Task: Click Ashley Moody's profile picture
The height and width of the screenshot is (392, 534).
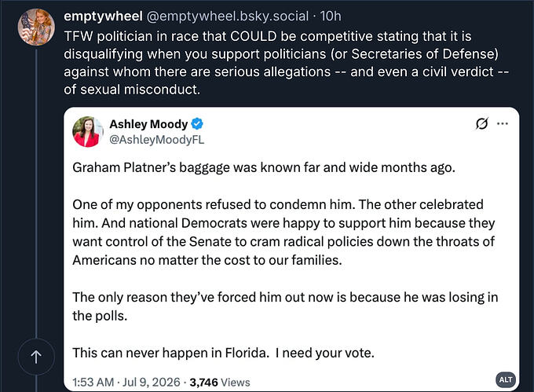Action: coord(88,132)
